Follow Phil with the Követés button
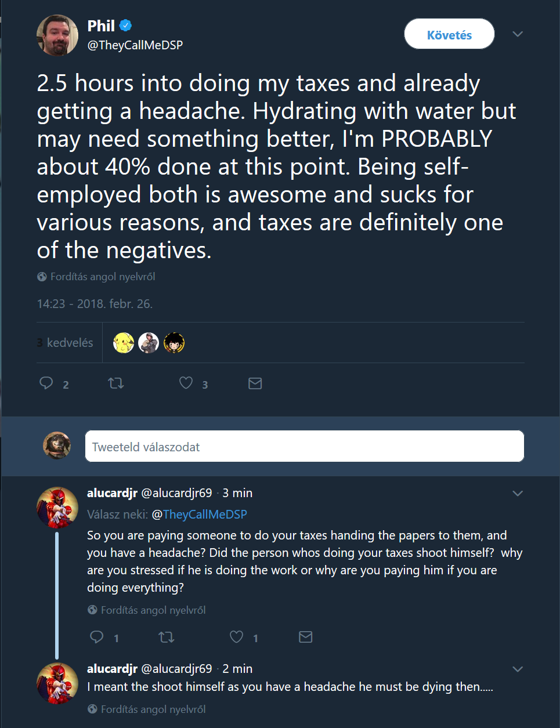The width and height of the screenshot is (560, 728). pyautogui.click(x=449, y=34)
